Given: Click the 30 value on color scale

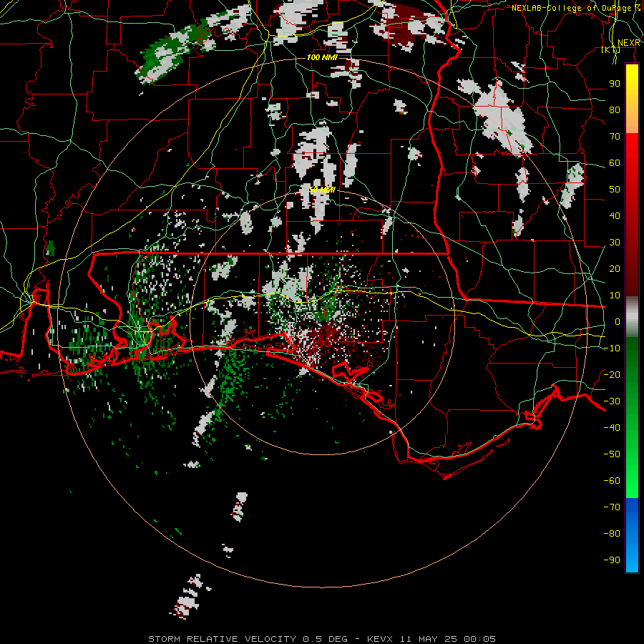Looking at the screenshot, I should 615,243.
